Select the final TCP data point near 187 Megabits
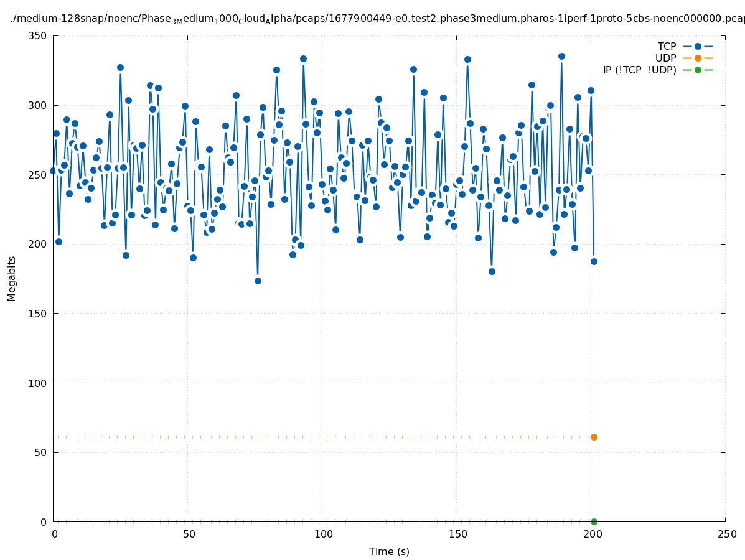Screen dimensions: 745x560 click(594, 261)
